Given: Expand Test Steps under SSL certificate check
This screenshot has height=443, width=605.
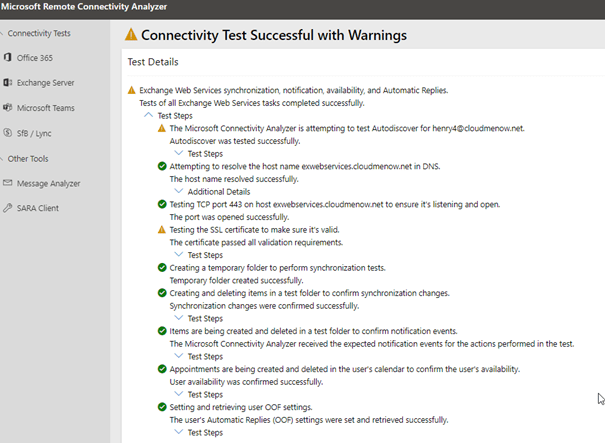Looking at the screenshot, I should (x=180, y=255).
